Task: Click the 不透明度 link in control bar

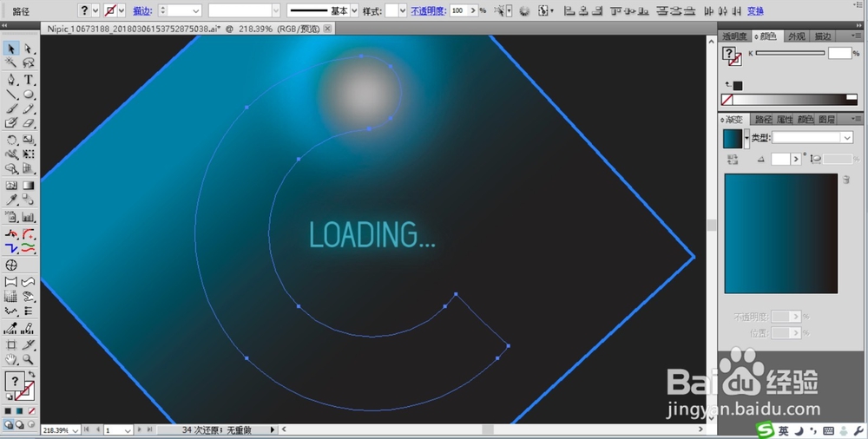Action: [429, 11]
